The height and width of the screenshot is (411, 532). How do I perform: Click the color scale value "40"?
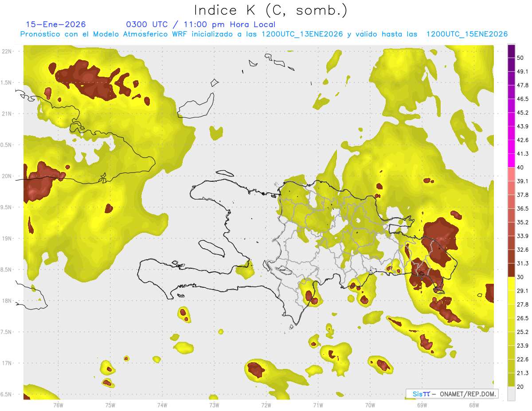pyautogui.click(x=520, y=168)
